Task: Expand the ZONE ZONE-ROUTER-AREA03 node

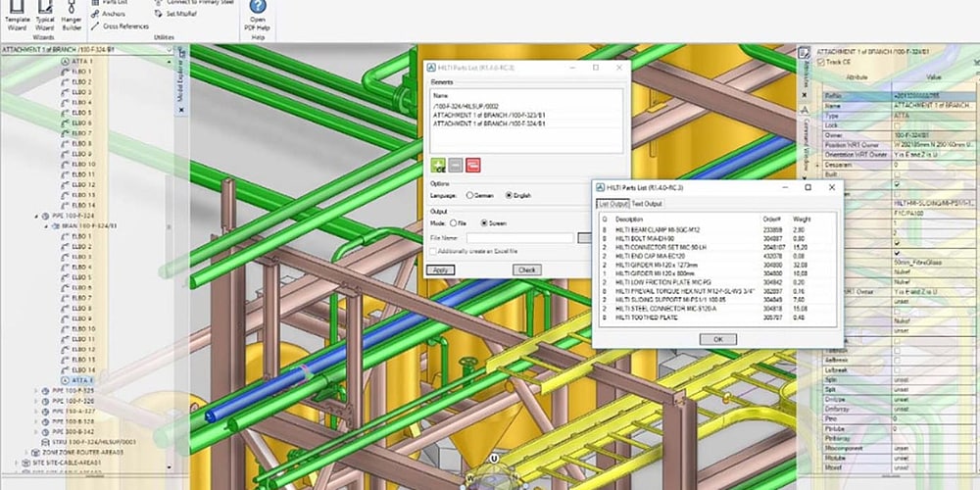Action: click(x=26, y=452)
